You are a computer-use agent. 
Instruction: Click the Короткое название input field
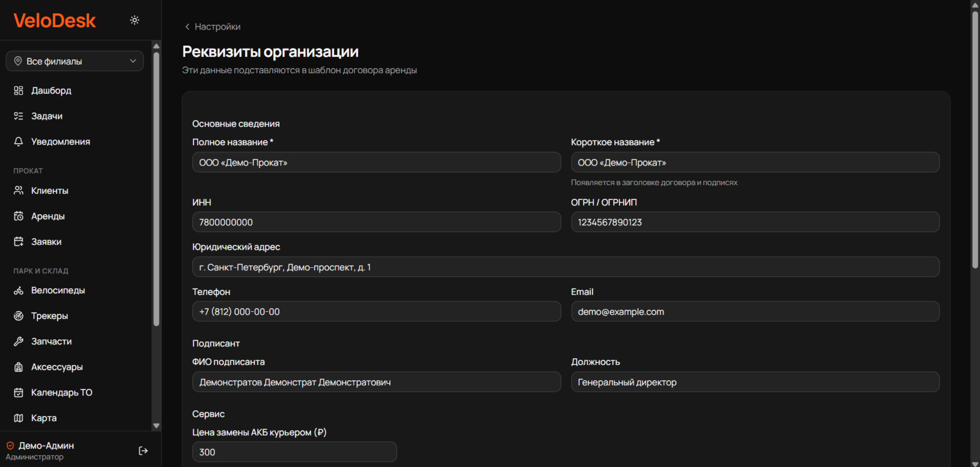755,162
